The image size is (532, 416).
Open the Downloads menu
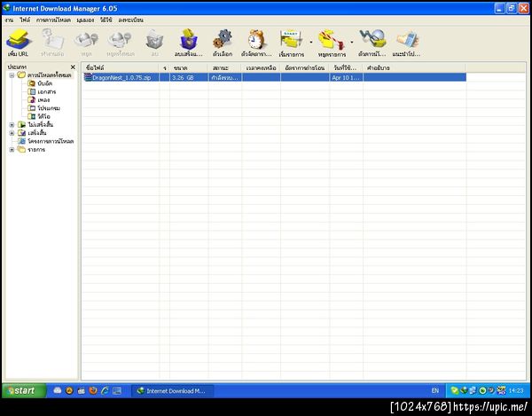click(53, 20)
